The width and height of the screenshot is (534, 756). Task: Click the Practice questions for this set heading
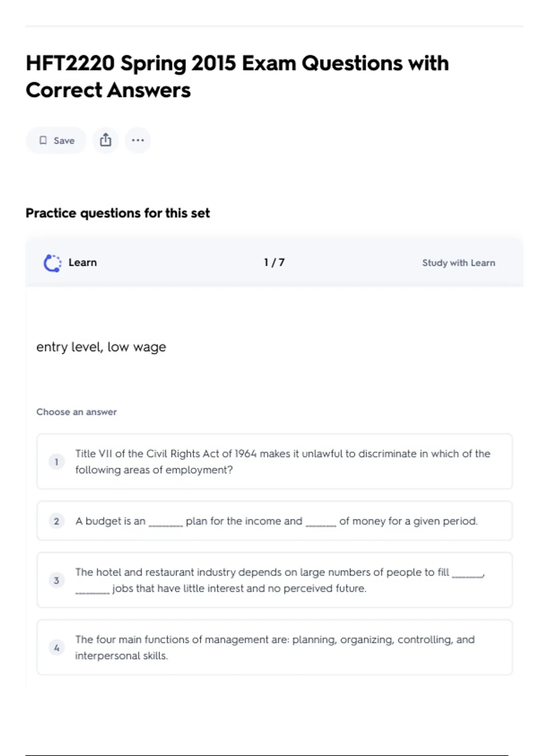117,213
